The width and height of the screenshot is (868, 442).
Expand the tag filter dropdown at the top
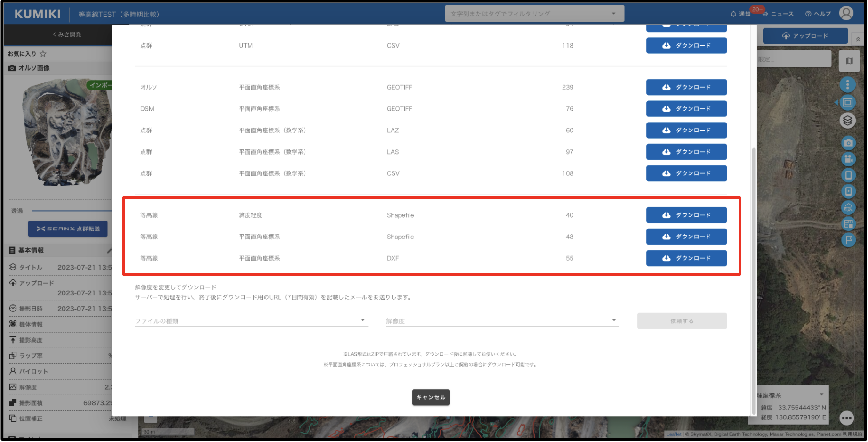coord(613,13)
